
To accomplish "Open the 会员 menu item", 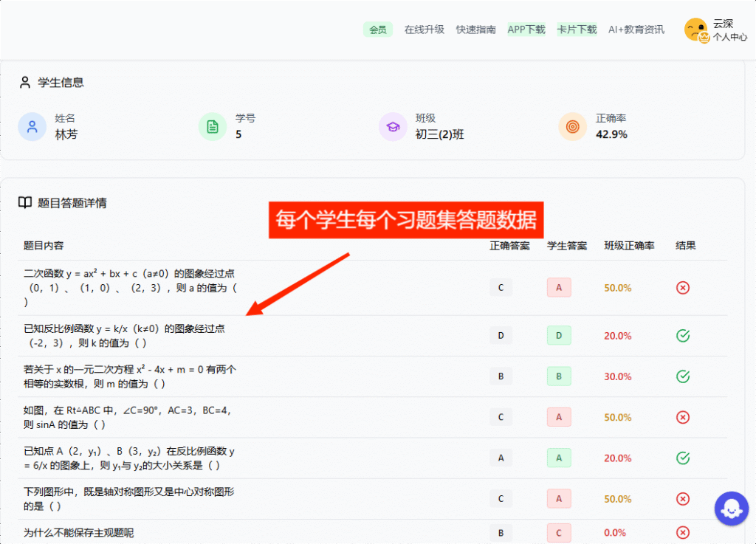I will [378, 30].
